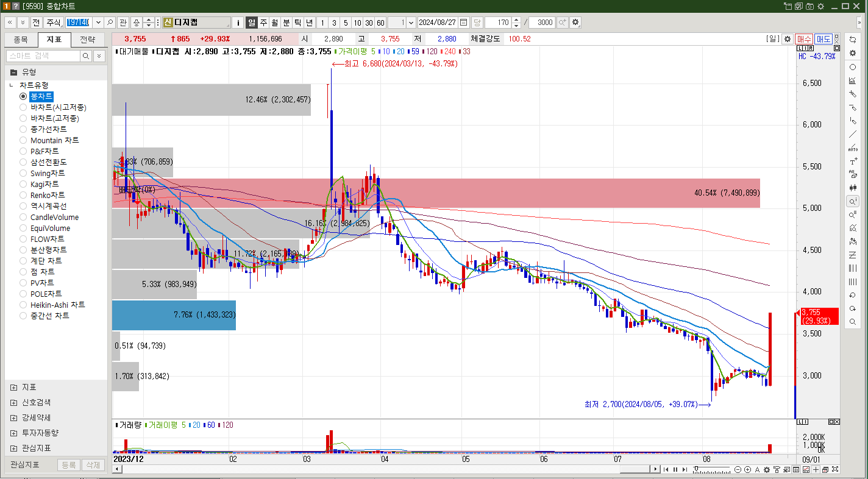
Task: Click the date field showing 2024/08/27
Action: click(438, 23)
